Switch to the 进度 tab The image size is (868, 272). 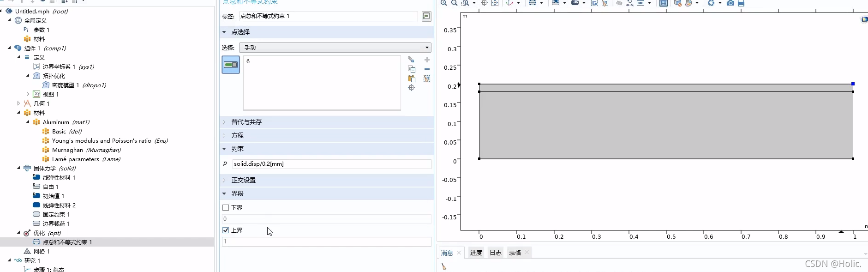[476, 253]
